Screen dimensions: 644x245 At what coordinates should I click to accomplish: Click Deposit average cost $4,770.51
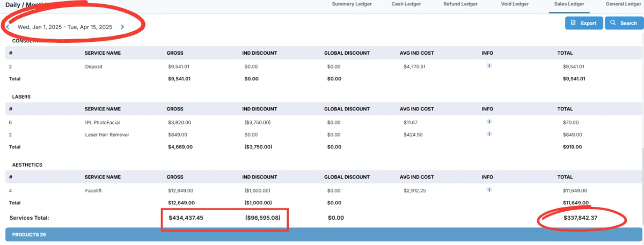tap(414, 67)
